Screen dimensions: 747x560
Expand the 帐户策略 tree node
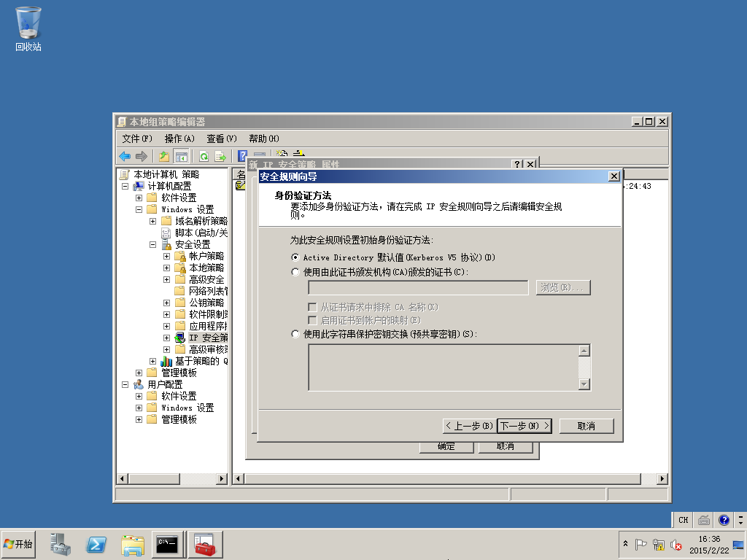pyautogui.click(x=167, y=256)
